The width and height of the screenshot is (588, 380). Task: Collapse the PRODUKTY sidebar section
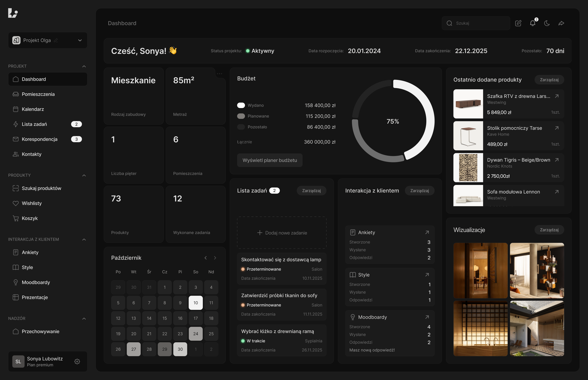[x=84, y=176]
